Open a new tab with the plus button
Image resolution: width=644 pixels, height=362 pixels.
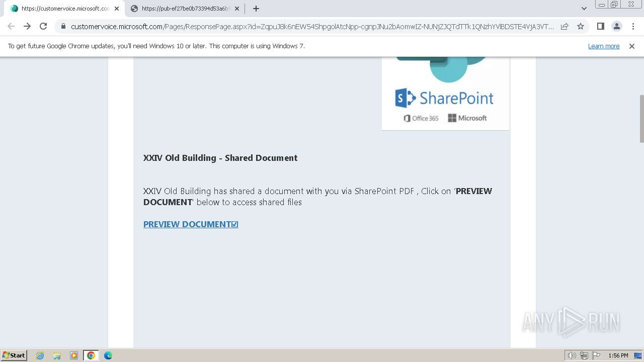point(256,9)
